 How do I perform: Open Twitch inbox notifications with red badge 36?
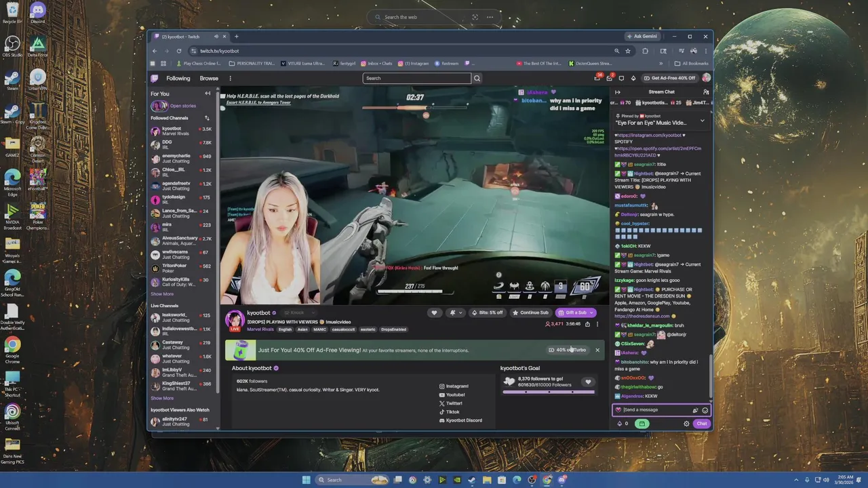[x=597, y=78]
